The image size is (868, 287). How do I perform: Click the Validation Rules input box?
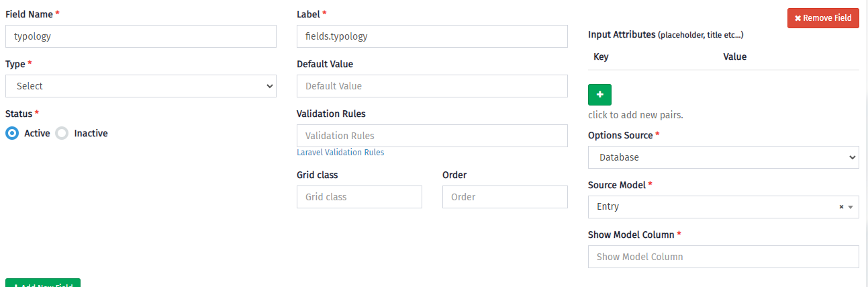(x=432, y=136)
